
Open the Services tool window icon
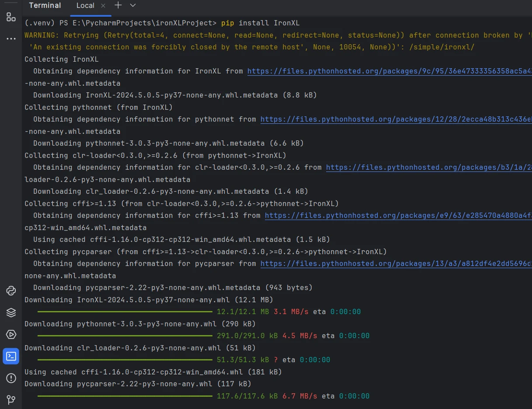click(11, 335)
